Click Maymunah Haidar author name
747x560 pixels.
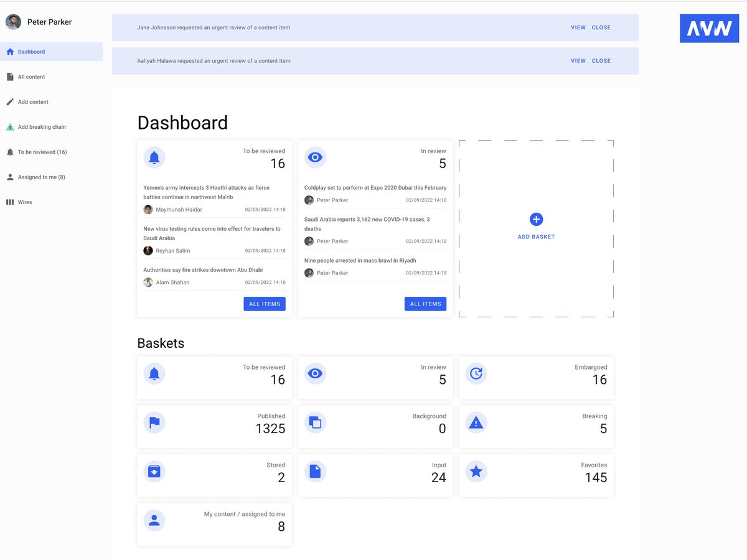[179, 210]
